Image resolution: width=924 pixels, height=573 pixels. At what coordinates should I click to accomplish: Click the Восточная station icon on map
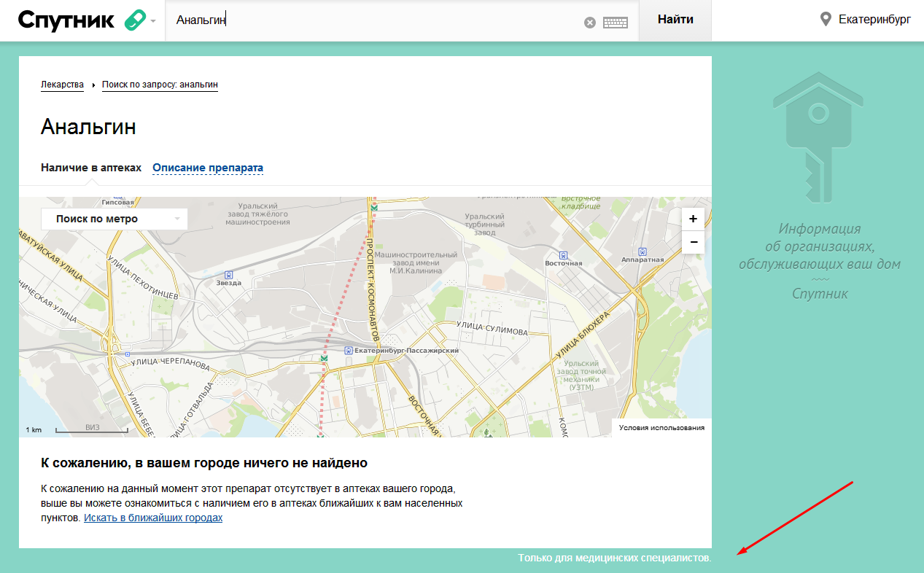coord(563,254)
